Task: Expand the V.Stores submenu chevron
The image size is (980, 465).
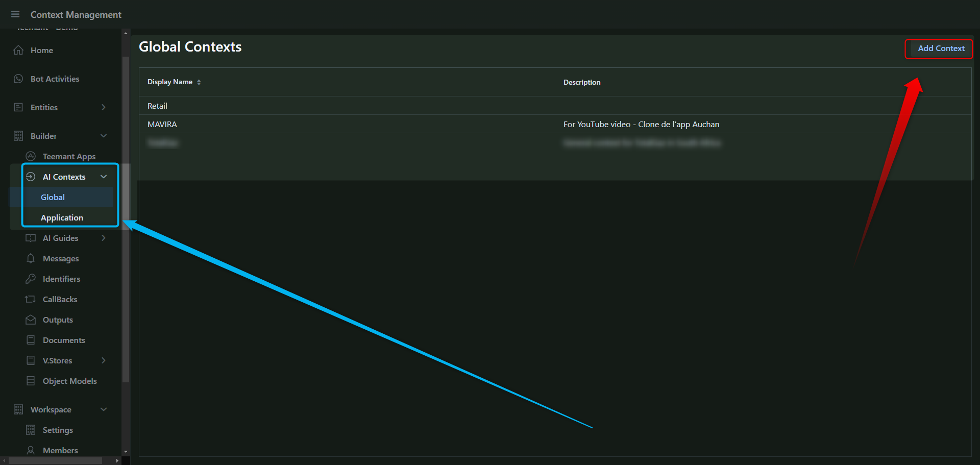Action: tap(104, 360)
